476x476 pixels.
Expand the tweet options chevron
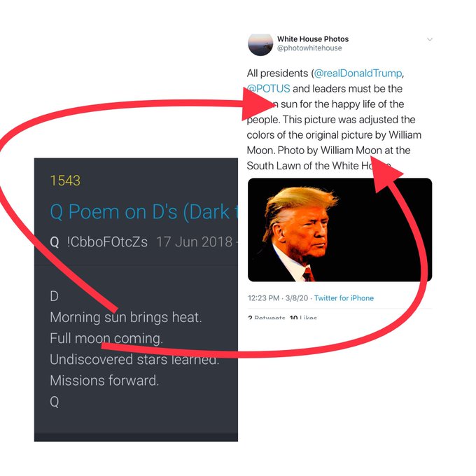point(430,39)
